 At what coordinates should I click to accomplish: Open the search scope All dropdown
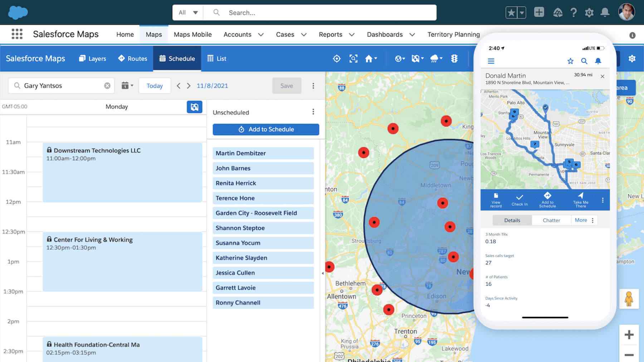pos(188,13)
